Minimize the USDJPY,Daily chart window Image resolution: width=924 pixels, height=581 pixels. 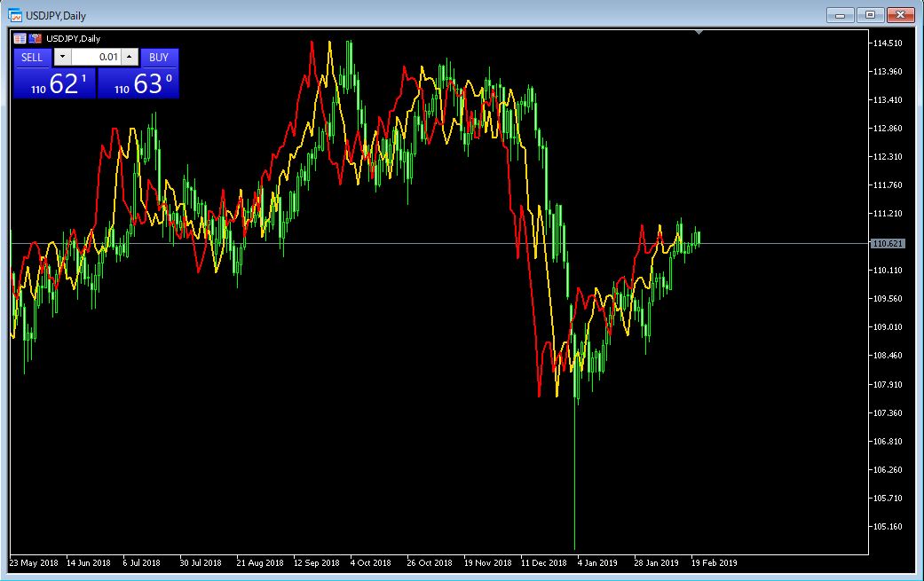pyautogui.click(x=841, y=15)
